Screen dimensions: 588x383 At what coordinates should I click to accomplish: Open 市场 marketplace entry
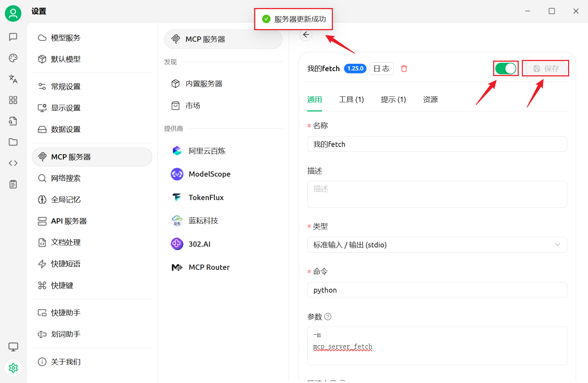(x=223, y=105)
